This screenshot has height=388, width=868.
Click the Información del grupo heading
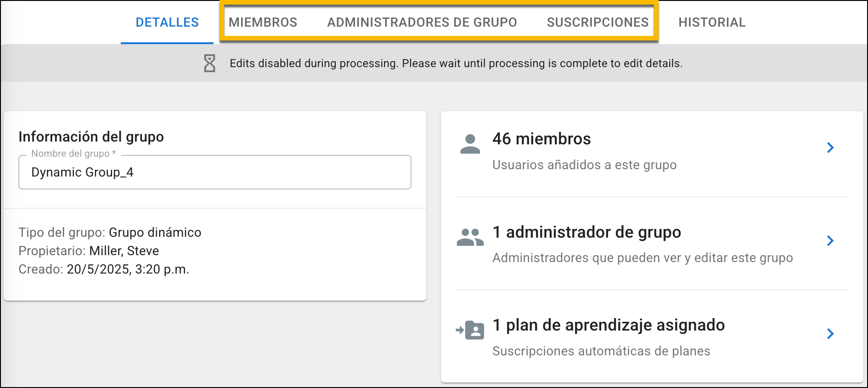point(91,137)
